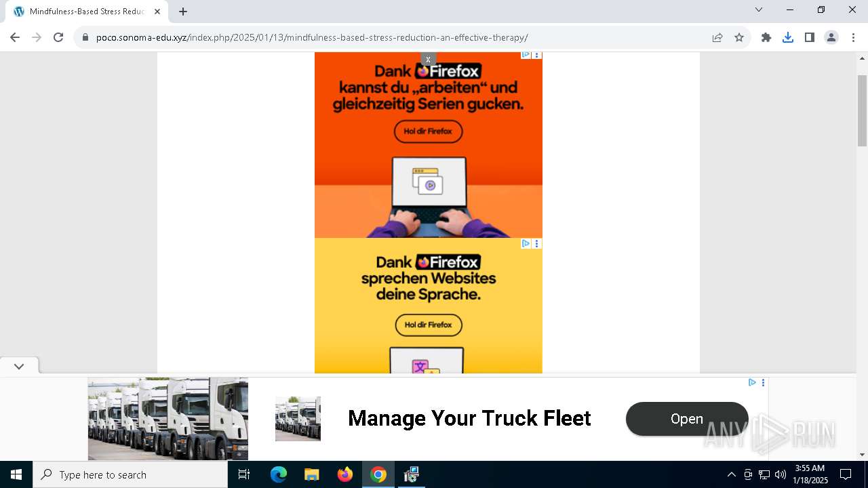Image resolution: width=868 pixels, height=488 pixels.
Task: Click AdChoices icon on truck banner
Action: tap(752, 382)
